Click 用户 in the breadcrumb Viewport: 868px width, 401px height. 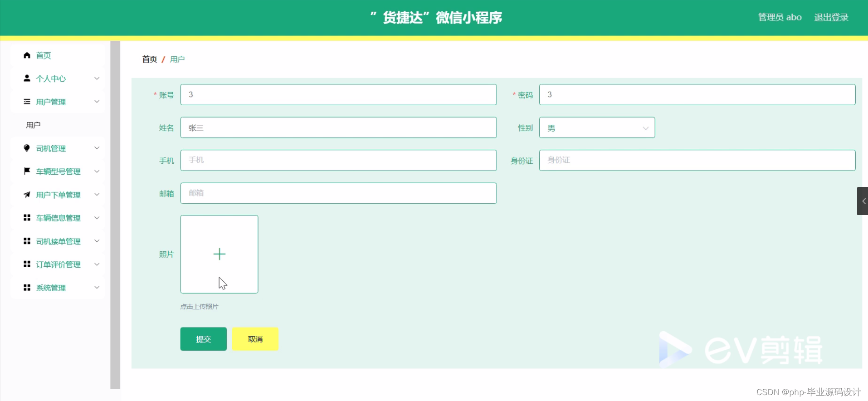coord(177,59)
